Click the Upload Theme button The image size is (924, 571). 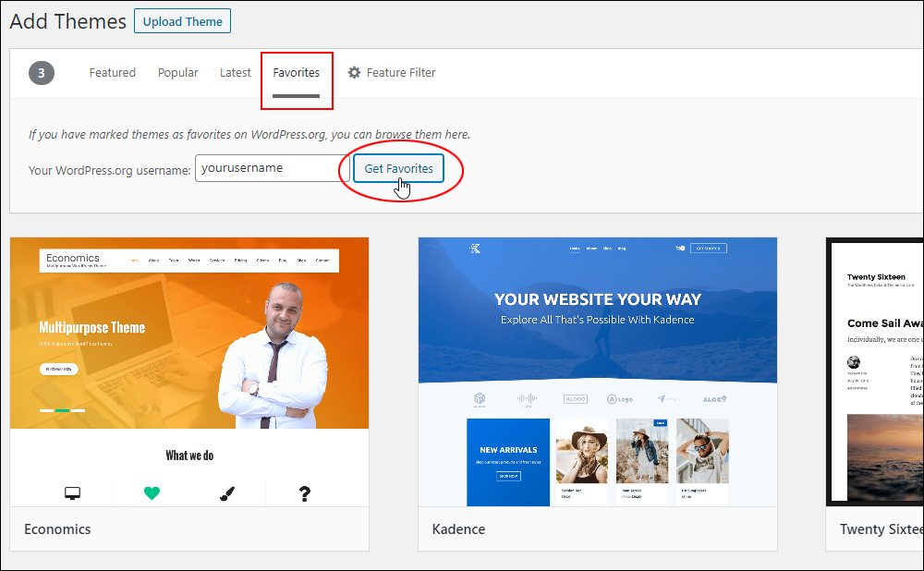[182, 21]
